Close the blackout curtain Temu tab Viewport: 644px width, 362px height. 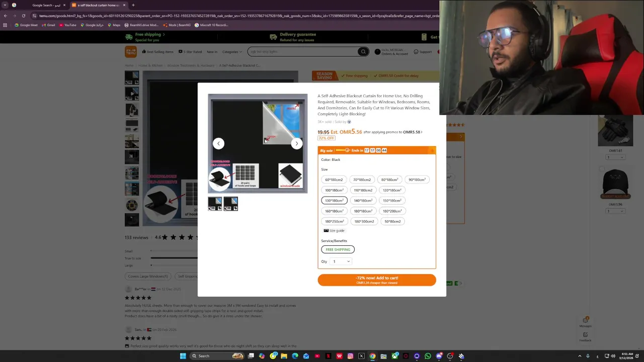click(124, 5)
